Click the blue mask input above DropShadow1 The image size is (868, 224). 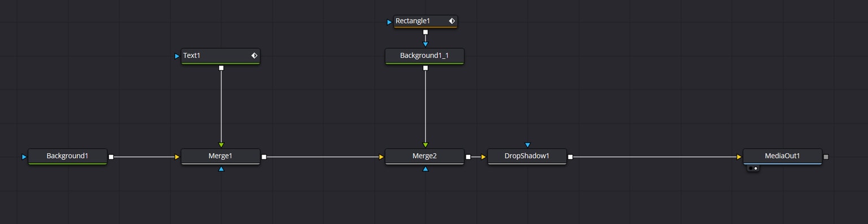click(527, 145)
